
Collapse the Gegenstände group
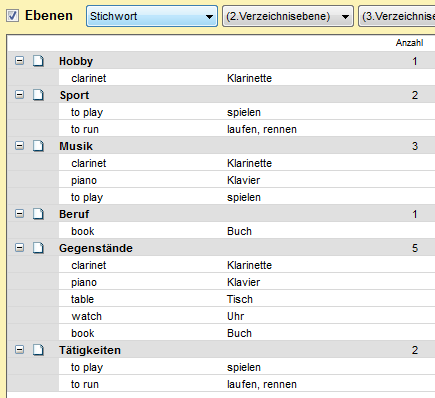[x=20, y=248]
